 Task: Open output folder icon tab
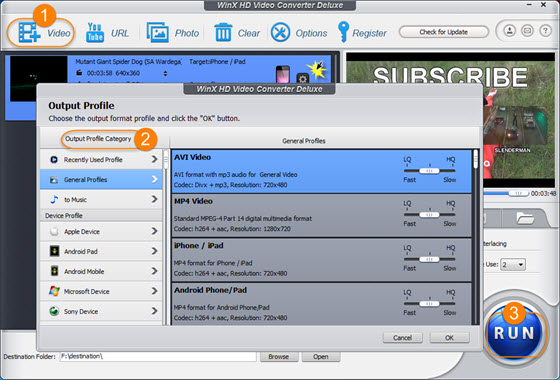point(525,218)
